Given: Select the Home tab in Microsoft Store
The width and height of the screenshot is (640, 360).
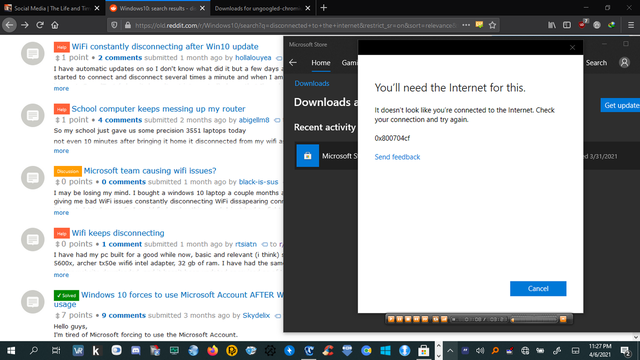Looking at the screenshot, I should click(321, 63).
